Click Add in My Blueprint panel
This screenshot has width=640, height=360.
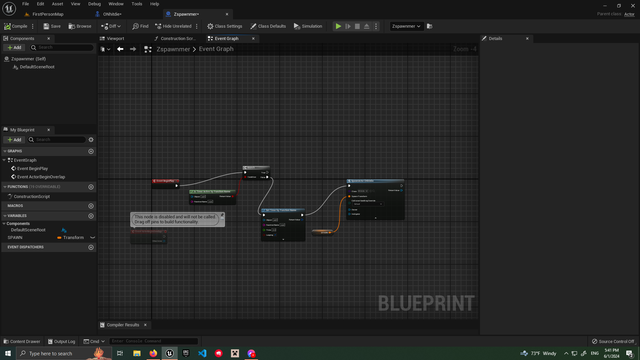click(14, 140)
